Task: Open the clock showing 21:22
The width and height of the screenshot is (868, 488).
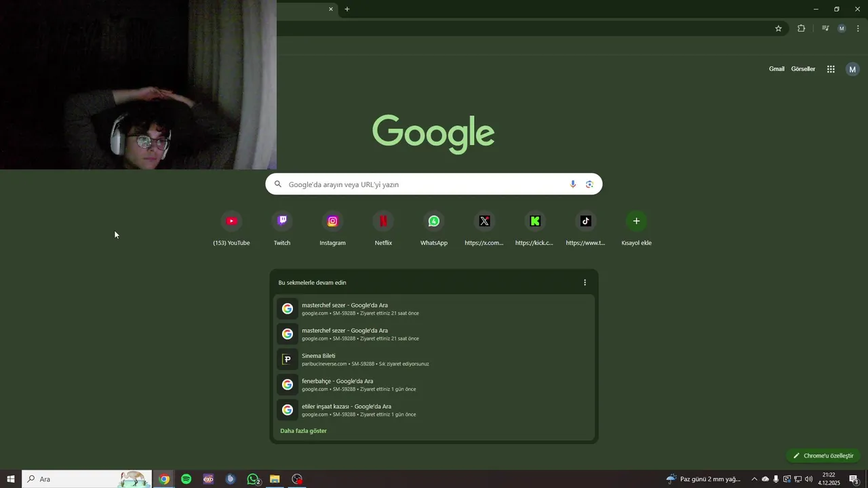Action: (829, 479)
